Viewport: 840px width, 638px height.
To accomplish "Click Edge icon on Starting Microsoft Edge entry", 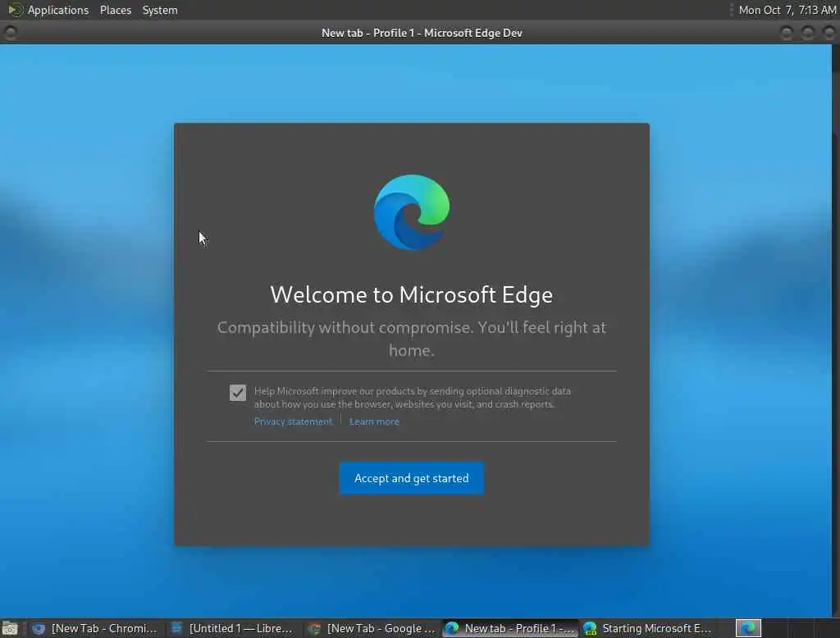I will point(590,628).
